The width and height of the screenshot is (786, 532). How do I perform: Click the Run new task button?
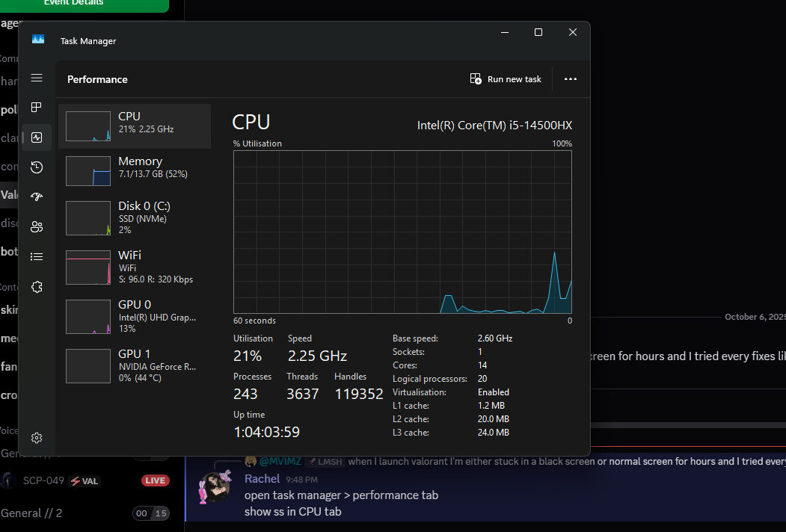(506, 79)
